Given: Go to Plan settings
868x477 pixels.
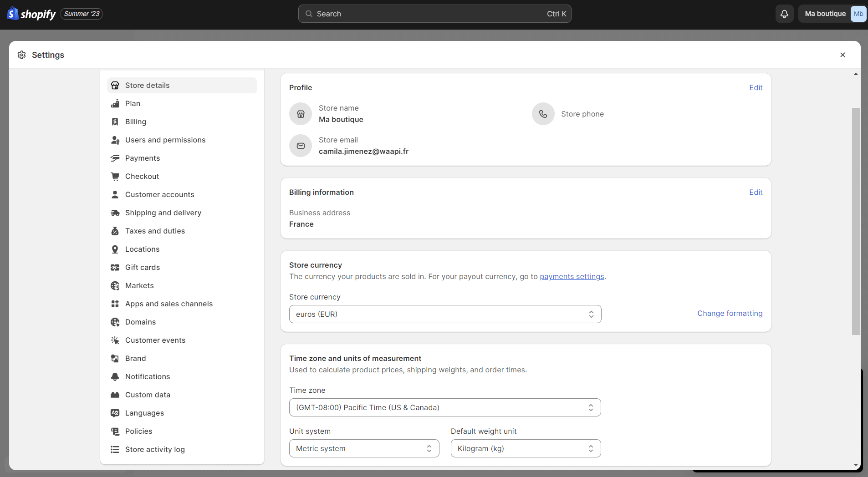Looking at the screenshot, I should 182,103.
